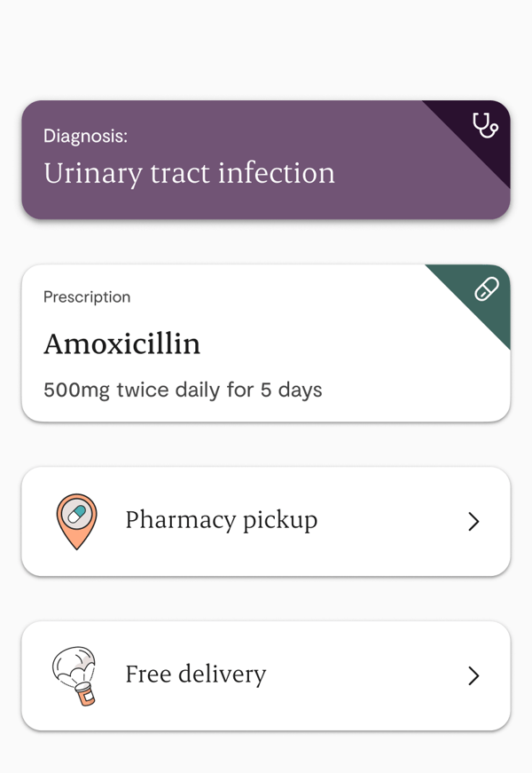Click the "Diagnosis:" label
Image resolution: width=532 pixels, height=773 pixels.
point(85,136)
